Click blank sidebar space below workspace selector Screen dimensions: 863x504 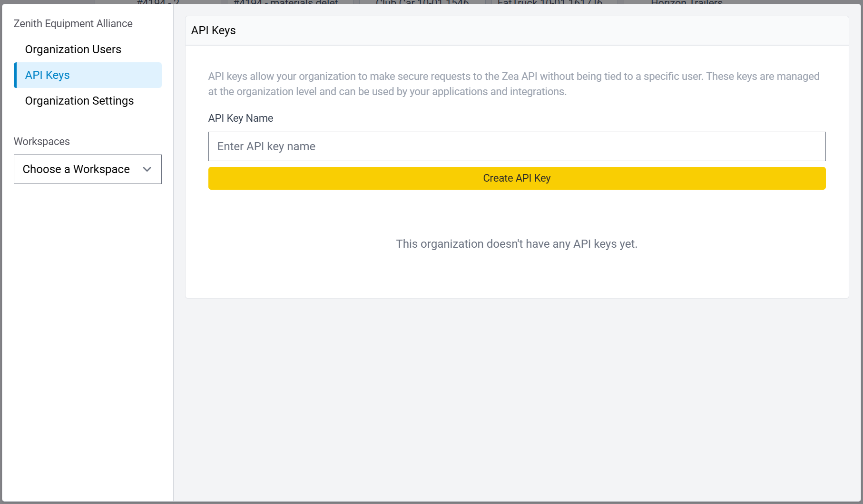[x=88, y=333]
